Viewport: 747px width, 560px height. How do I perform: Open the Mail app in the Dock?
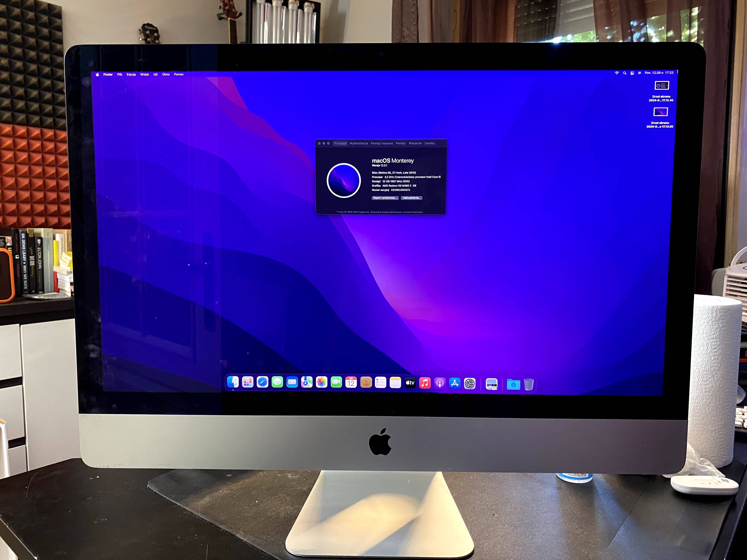tap(292, 382)
